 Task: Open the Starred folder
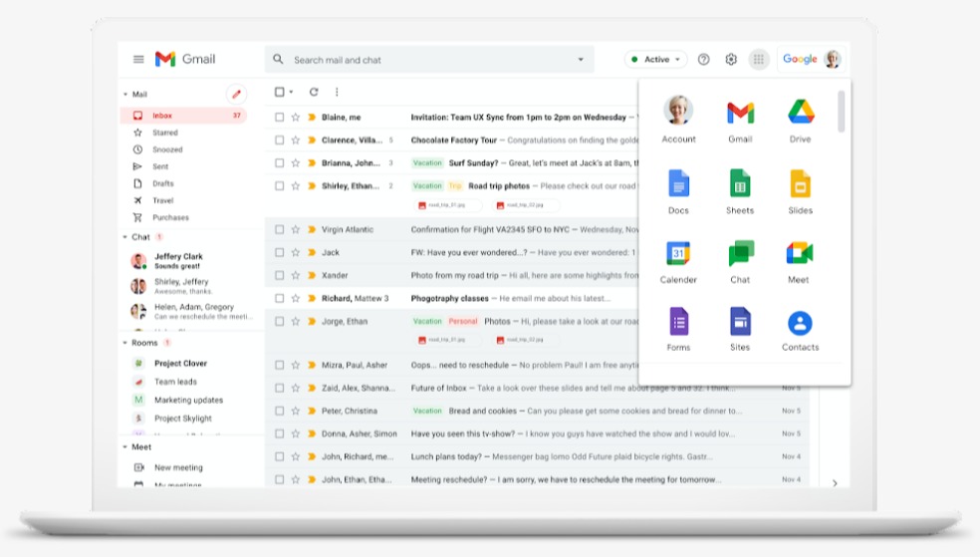pyautogui.click(x=165, y=133)
